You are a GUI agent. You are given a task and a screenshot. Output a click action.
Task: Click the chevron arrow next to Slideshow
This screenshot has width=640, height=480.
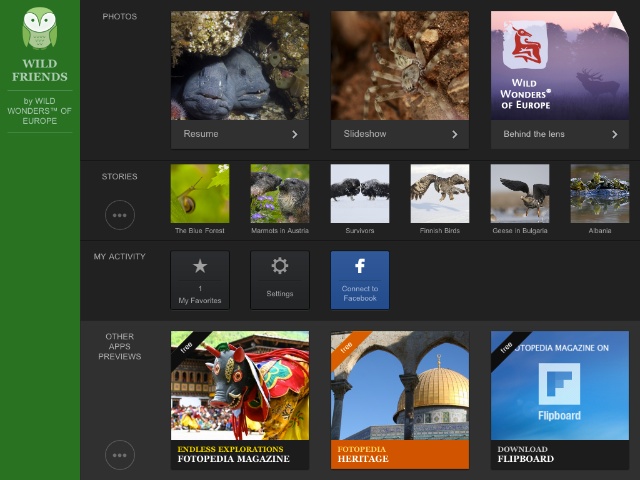click(455, 134)
